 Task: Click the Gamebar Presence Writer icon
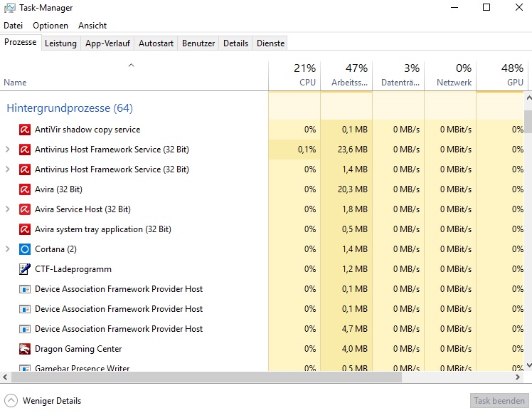coord(24,367)
